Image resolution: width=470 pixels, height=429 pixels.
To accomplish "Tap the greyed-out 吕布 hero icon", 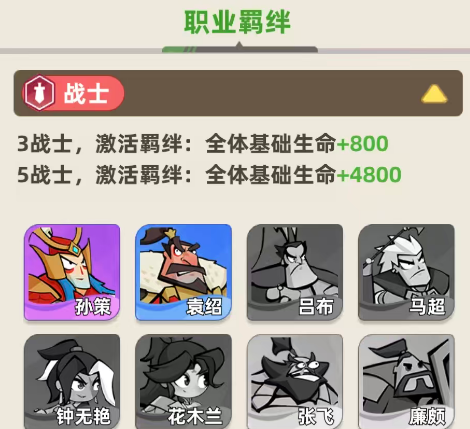I will [295, 272].
